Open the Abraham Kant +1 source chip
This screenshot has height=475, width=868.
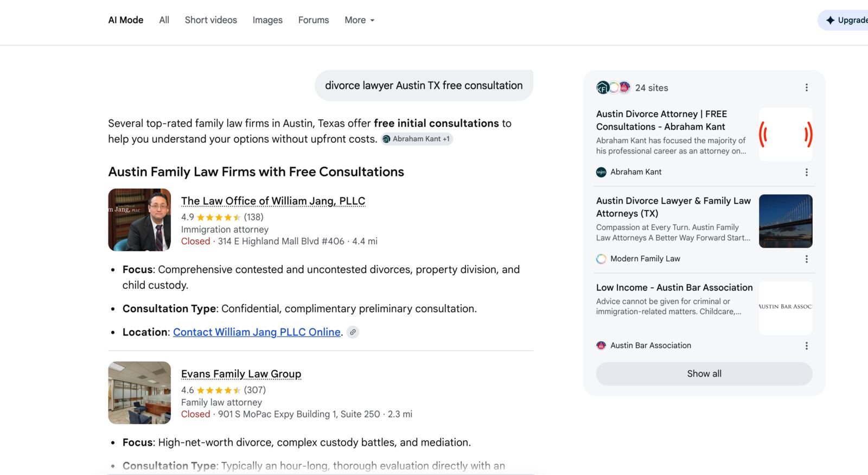(417, 139)
